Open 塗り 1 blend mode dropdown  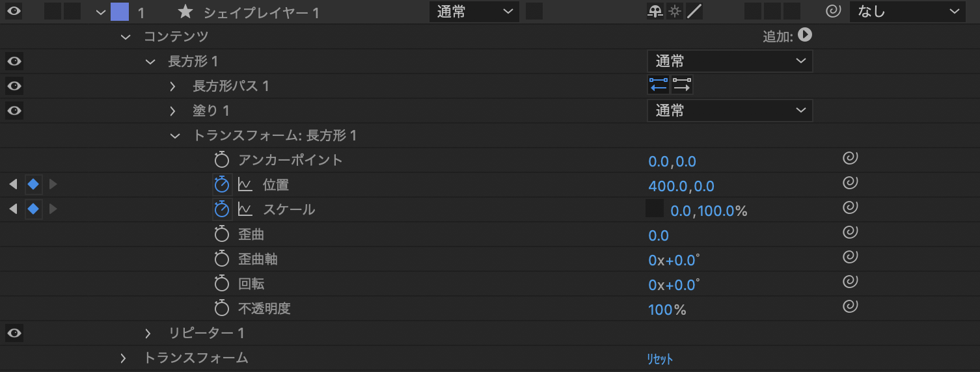tap(730, 111)
